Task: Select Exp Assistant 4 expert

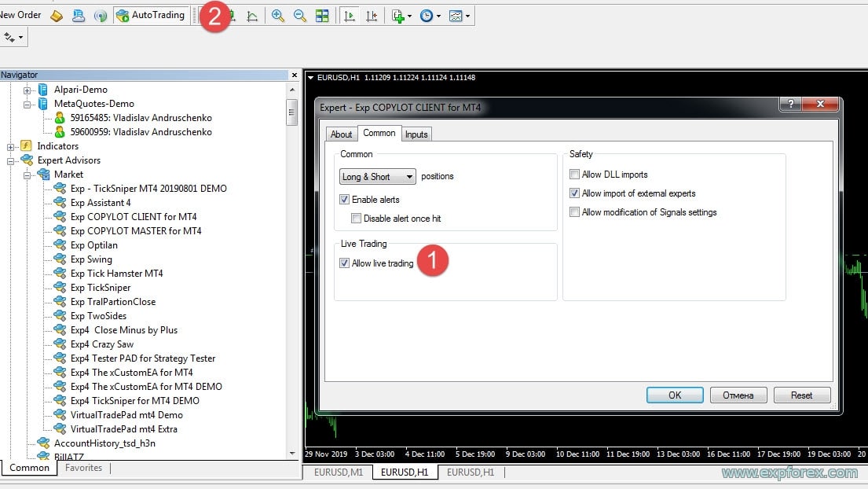Action: 101,203
